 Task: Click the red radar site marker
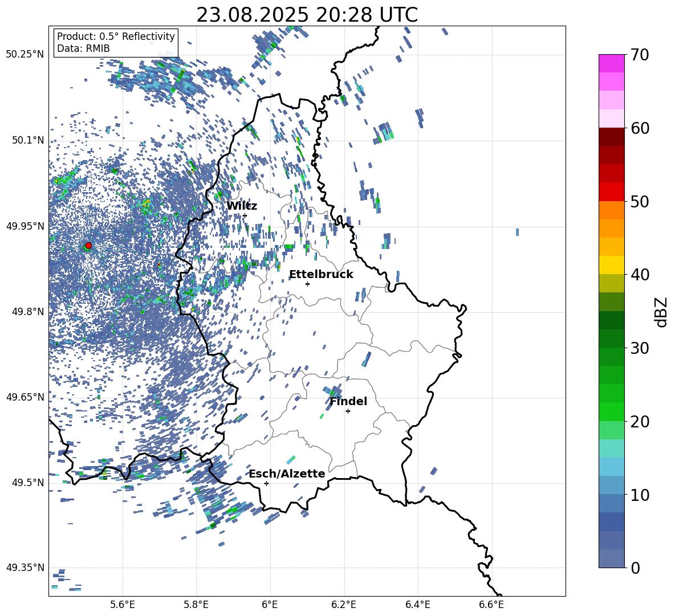coord(88,245)
